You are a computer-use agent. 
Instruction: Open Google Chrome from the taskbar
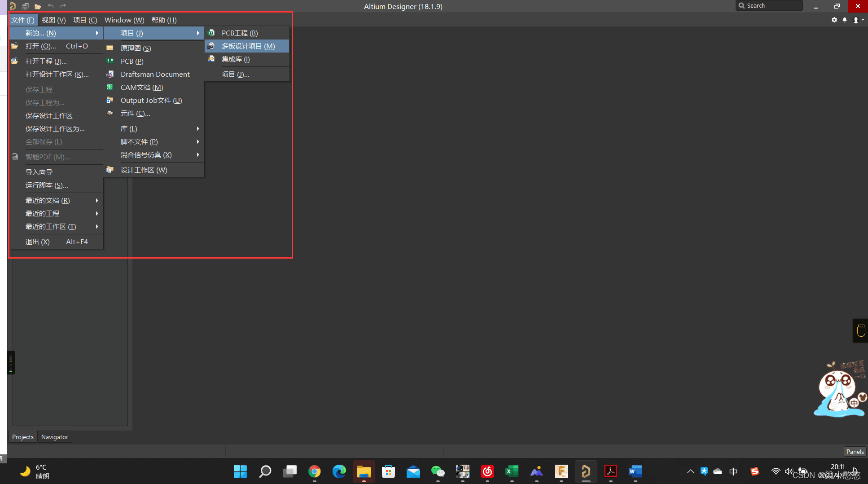[315, 471]
